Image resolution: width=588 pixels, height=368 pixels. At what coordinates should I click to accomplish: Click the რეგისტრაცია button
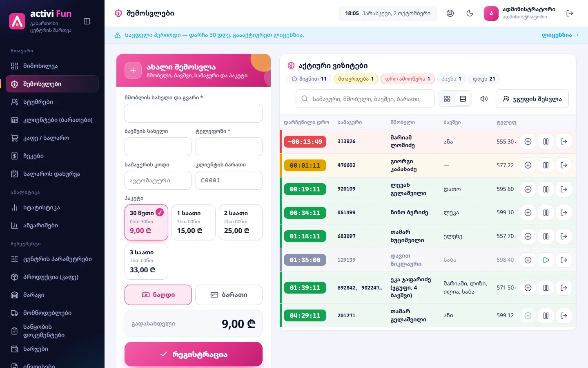tap(194, 354)
